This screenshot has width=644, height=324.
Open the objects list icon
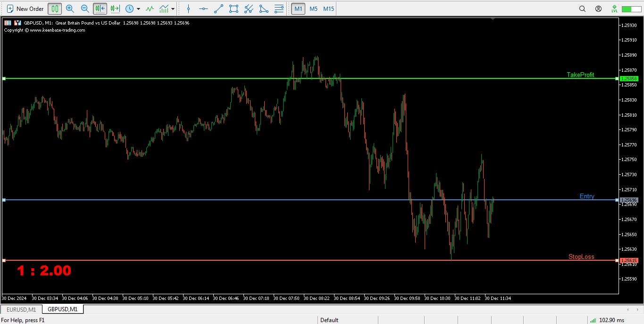tap(279, 9)
